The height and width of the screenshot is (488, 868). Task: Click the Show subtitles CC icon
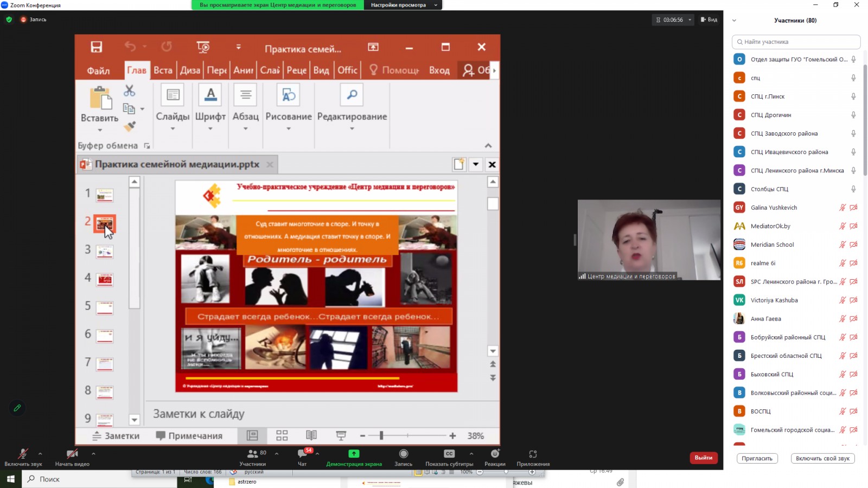[x=449, y=454]
